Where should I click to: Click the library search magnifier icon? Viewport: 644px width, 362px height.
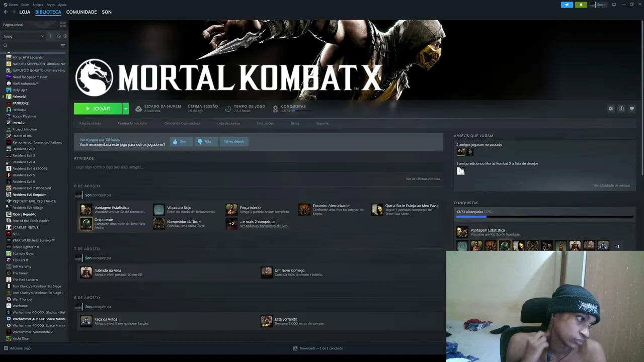(6, 46)
